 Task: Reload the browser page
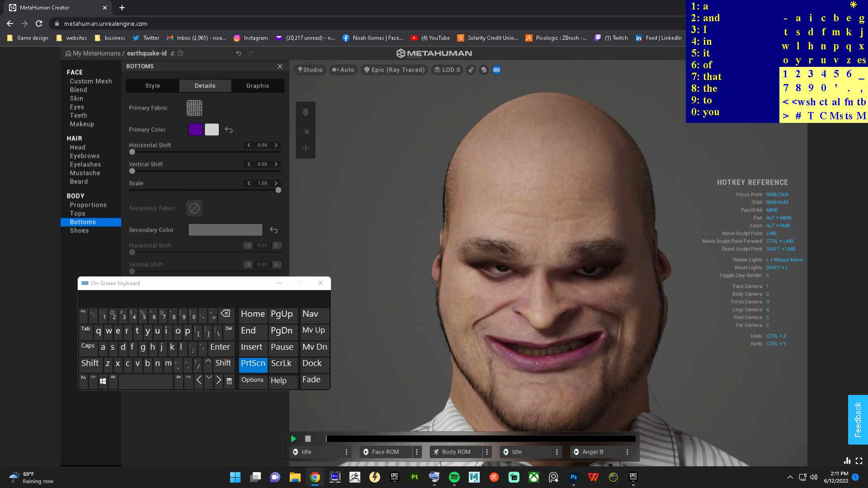pyautogui.click(x=39, y=23)
